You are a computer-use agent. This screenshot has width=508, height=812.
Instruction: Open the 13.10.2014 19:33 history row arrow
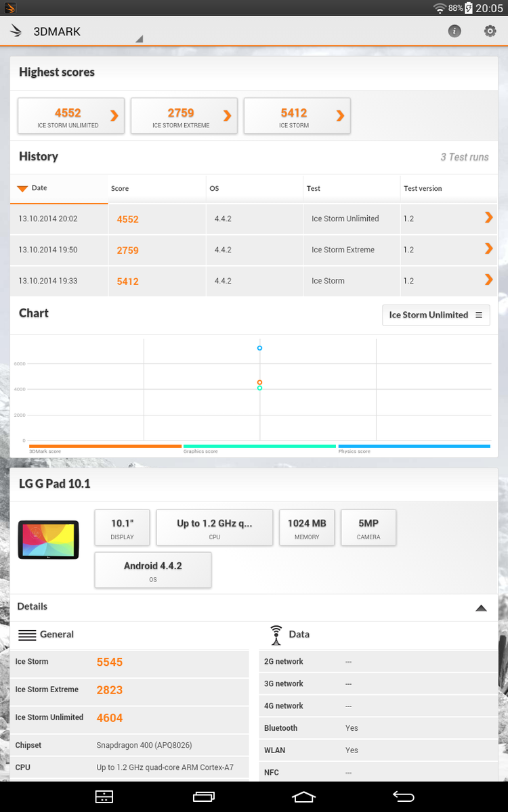pyautogui.click(x=488, y=279)
